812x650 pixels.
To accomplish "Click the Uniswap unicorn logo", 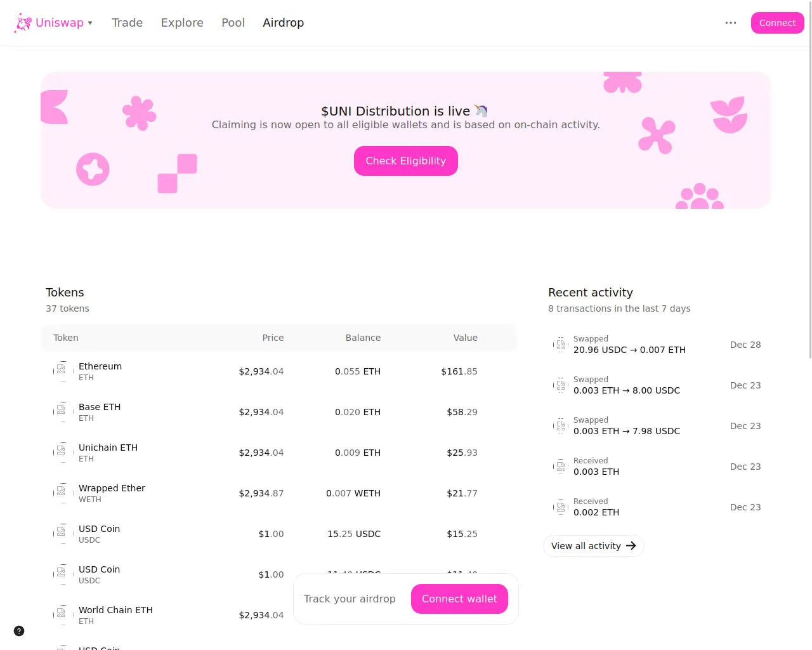I will tap(23, 23).
